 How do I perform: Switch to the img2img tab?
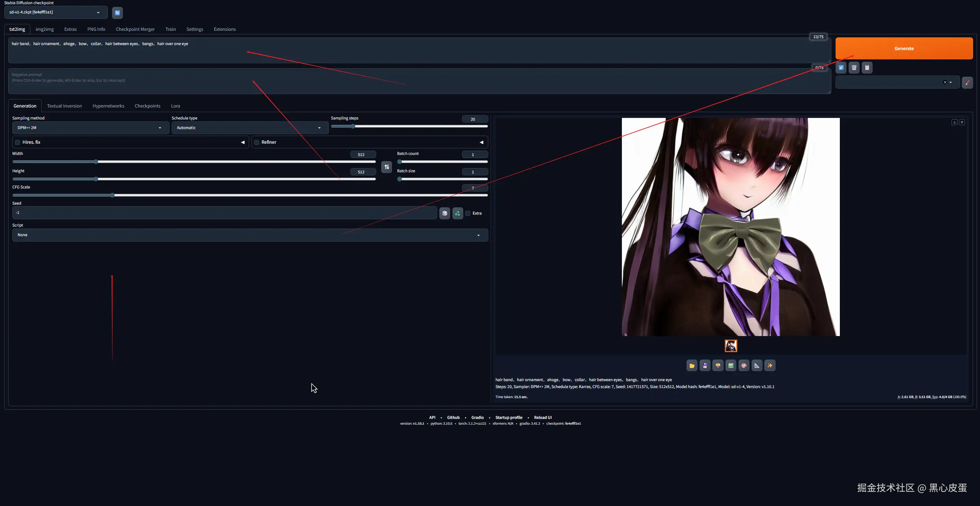(45, 29)
